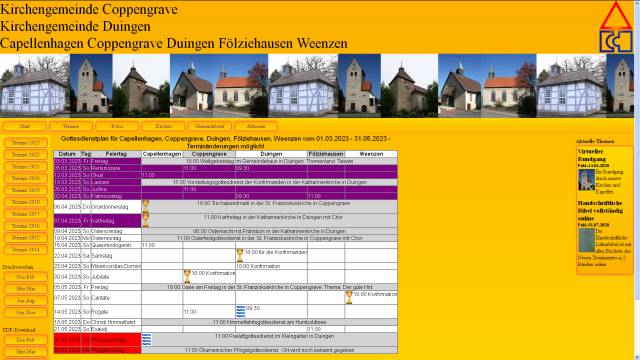
Task: Open the Kirchen navigation button
Action: [163, 126]
